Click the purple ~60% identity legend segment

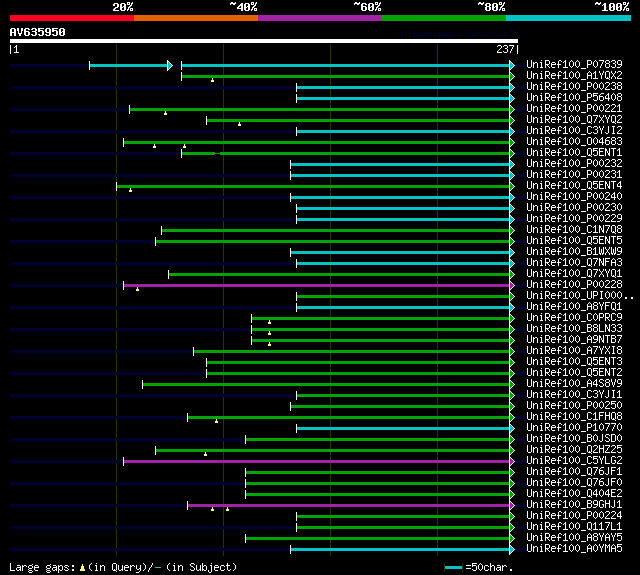click(320, 18)
